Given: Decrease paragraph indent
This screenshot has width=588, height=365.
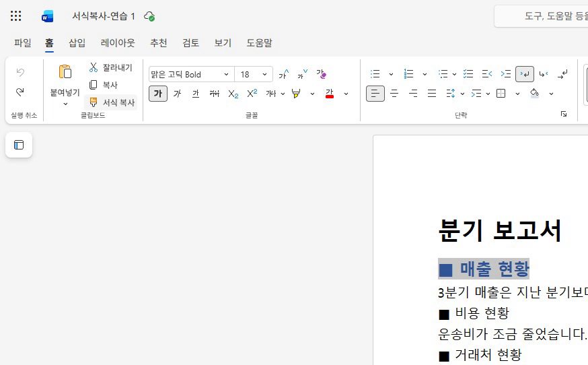Looking at the screenshot, I should click(487, 74).
